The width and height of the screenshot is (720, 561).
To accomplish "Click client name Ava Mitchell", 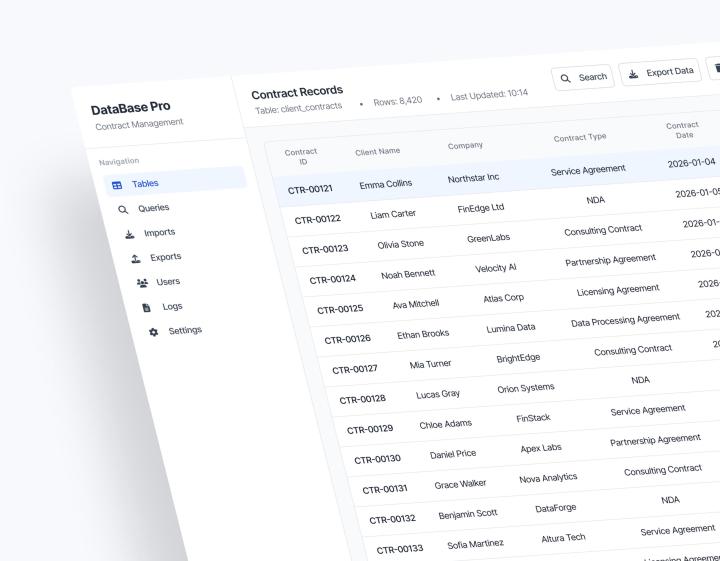I will [416, 304].
